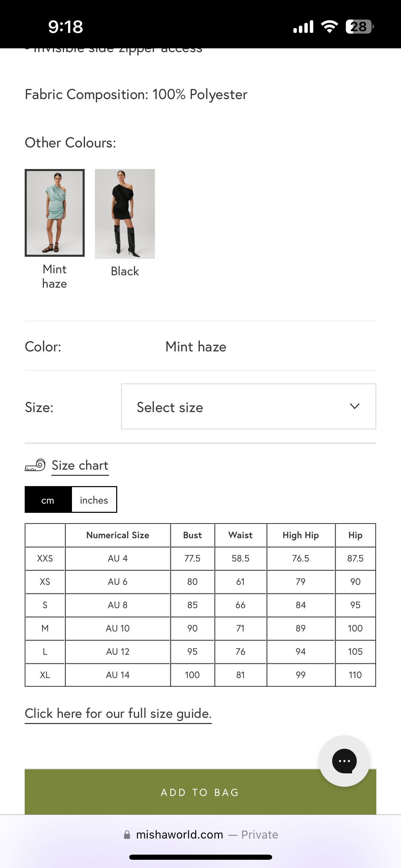Tap the Wi-Fi status icon
Viewport: 401px width, 868px height.
[x=329, y=26]
